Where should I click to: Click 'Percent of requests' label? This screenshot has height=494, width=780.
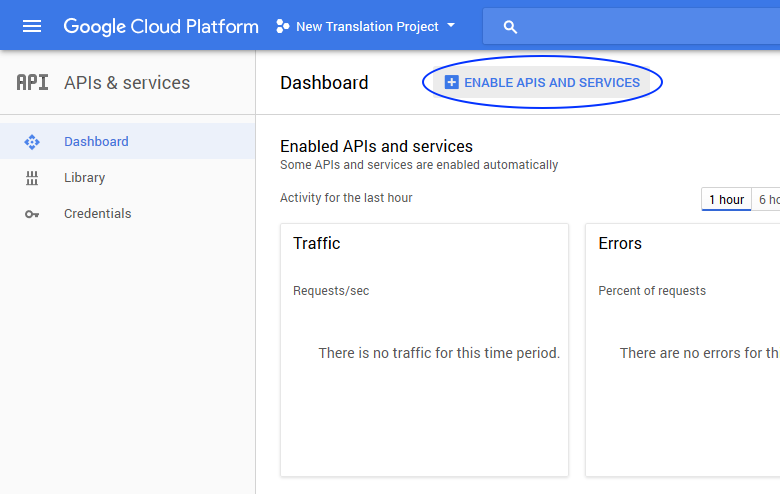click(652, 291)
